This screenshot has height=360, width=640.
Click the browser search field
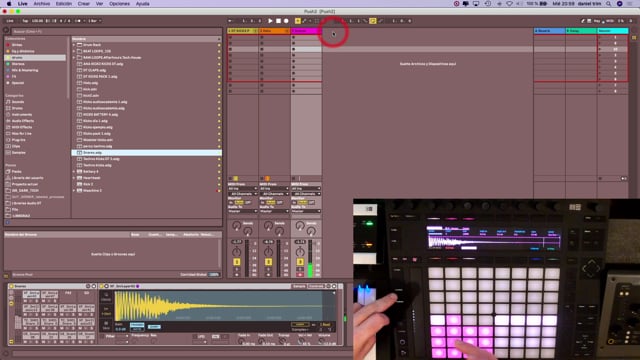click(116, 31)
